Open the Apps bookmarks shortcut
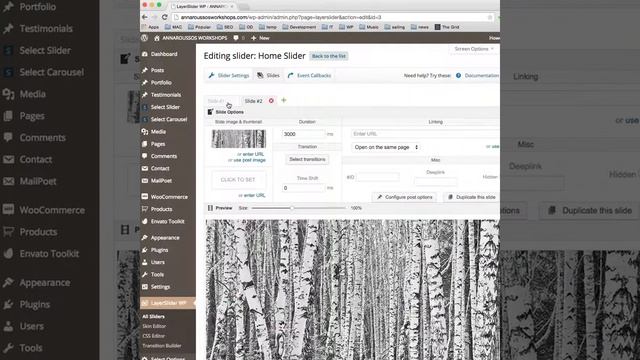This screenshot has width=640, height=360. (x=150, y=27)
